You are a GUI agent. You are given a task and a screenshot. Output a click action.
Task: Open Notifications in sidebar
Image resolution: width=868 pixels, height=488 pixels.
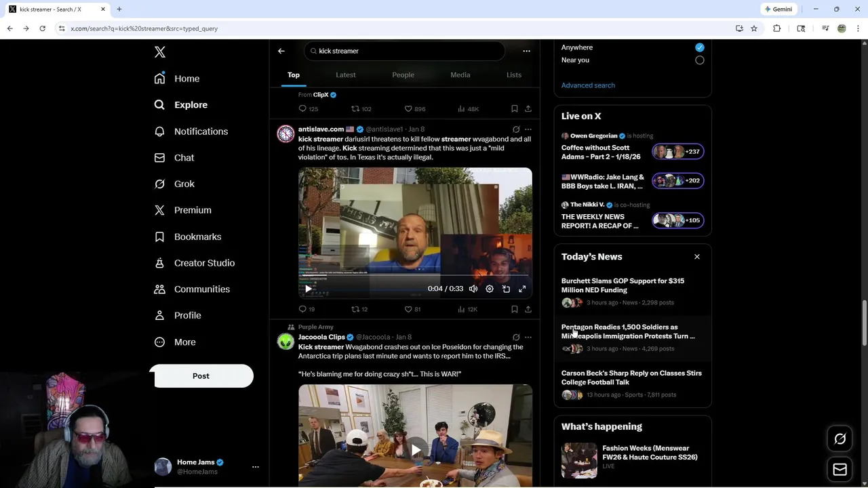tap(191, 131)
